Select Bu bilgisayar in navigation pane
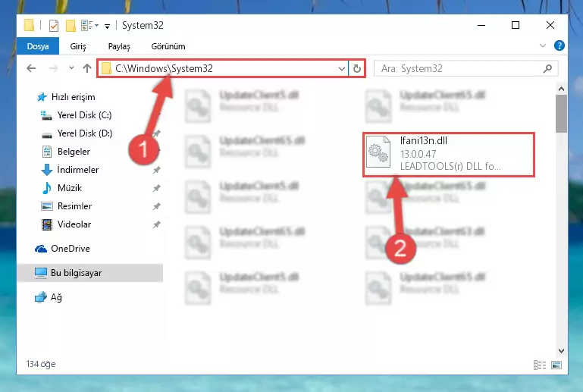The height and width of the screenshot is (392, 583). pyautogui.click(x=90, y=273)
